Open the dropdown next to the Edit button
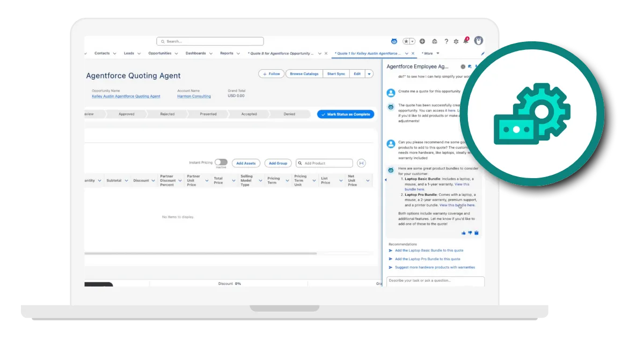The height and width of the screenshot is (338, 644). tap(369, 74)
